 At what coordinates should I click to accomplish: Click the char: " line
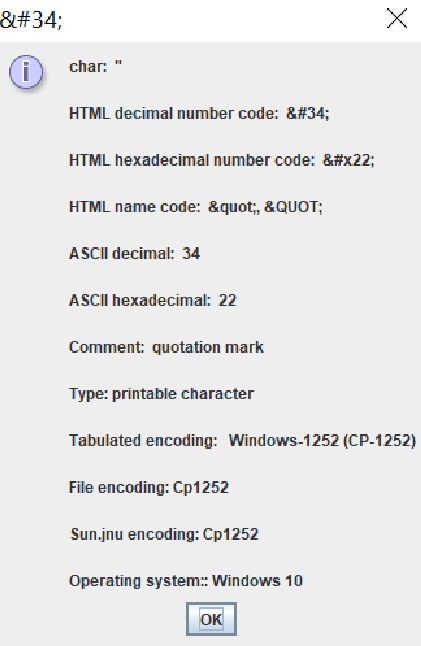pyautogui.click(x=96, y=66)
